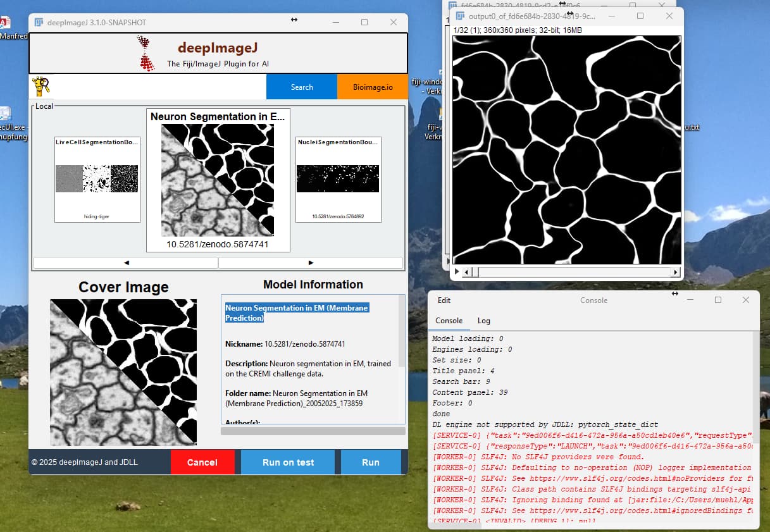Open Bioimage.io
Screen dimensions: 770x532
[x=372, y=87]
